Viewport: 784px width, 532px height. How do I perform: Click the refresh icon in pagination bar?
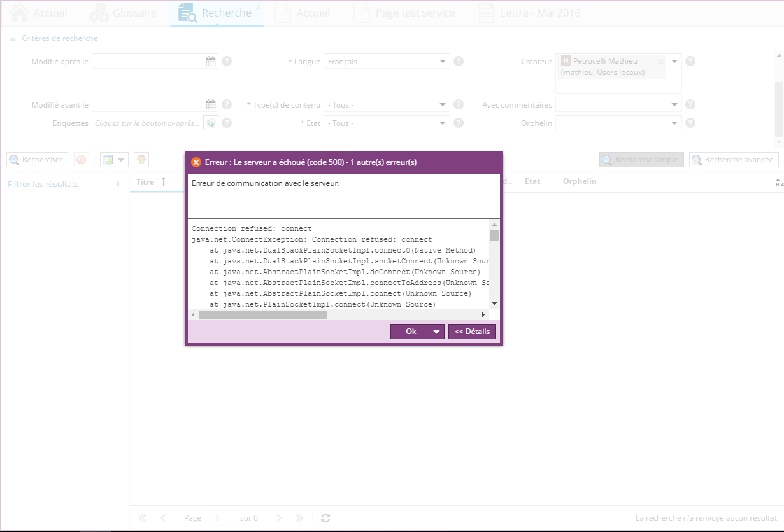(x=325, y=518)
